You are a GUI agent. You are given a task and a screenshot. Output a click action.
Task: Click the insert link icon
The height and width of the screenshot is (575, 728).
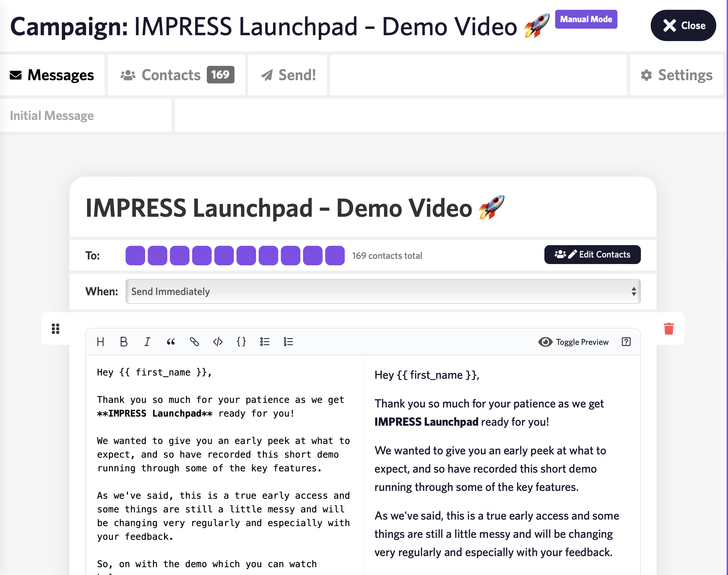(x=194, y=342)
